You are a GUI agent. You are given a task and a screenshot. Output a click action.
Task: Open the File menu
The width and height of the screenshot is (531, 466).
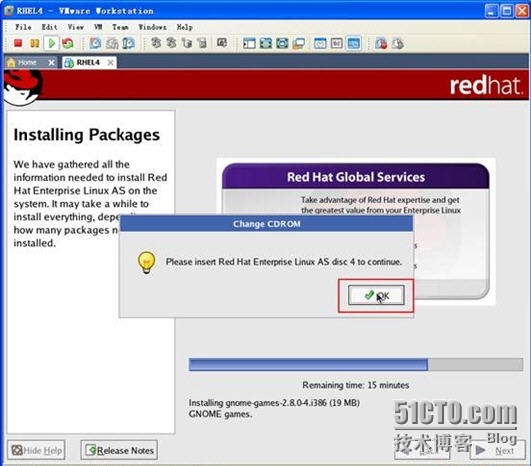23,27
